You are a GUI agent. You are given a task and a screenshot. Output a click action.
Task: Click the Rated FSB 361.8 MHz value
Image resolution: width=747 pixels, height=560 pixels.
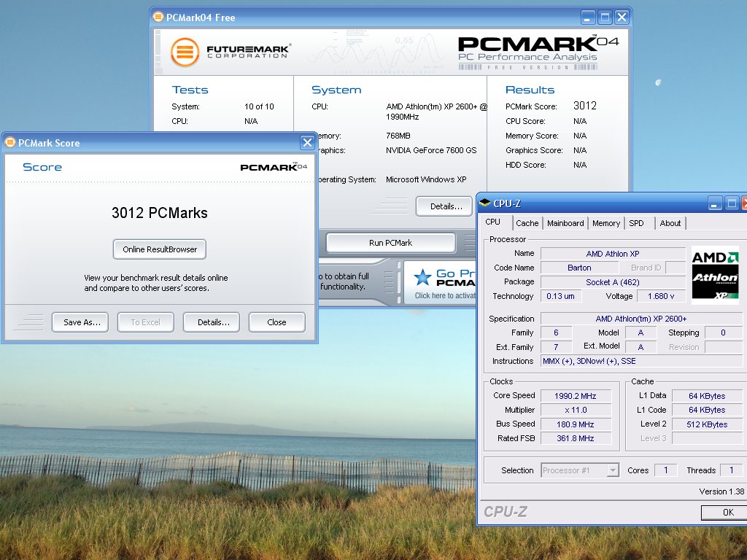[x=576, y=438]
